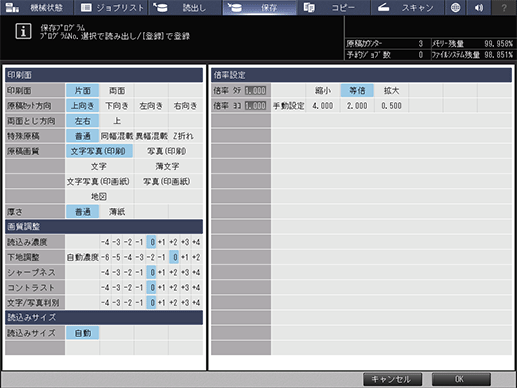Choose 文字写真(印刷) original quality
Viewport: 517px width, 388px height.
point(99,151)
